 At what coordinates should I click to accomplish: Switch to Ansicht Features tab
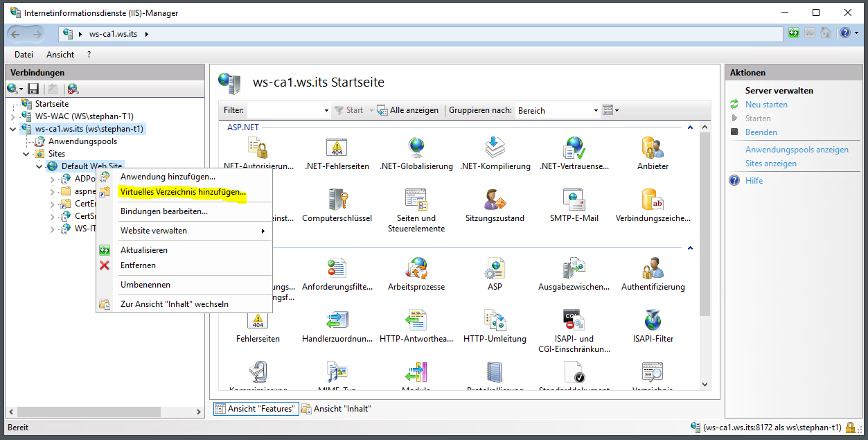256,409
